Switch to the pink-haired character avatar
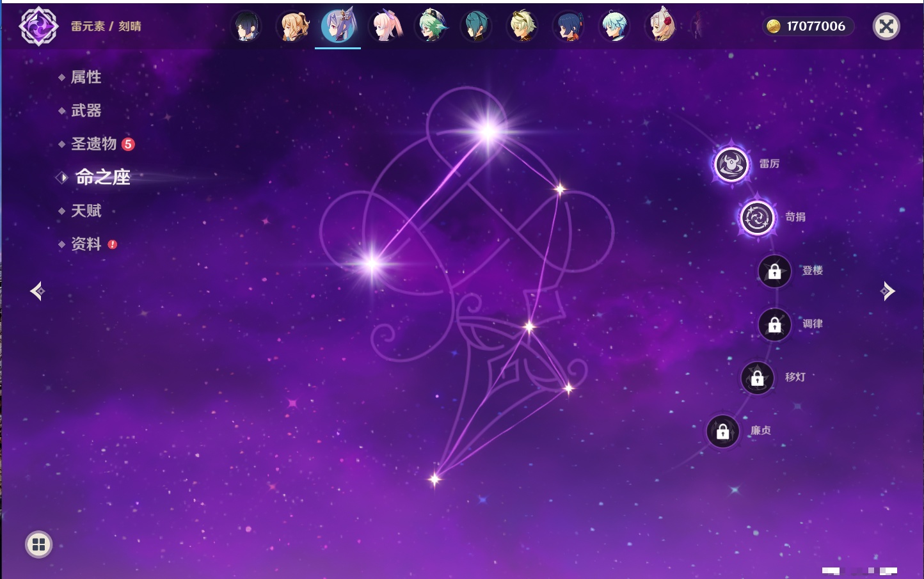924x579 pixels. pos(385,26)
